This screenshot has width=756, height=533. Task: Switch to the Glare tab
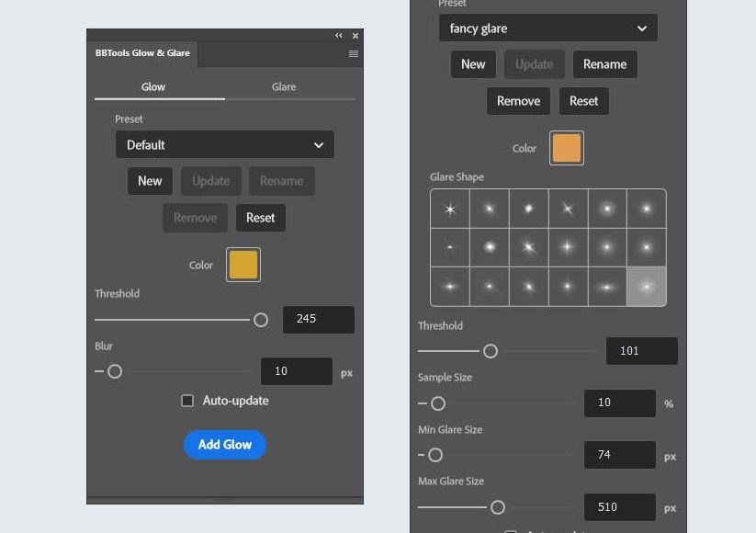(284, 87)
